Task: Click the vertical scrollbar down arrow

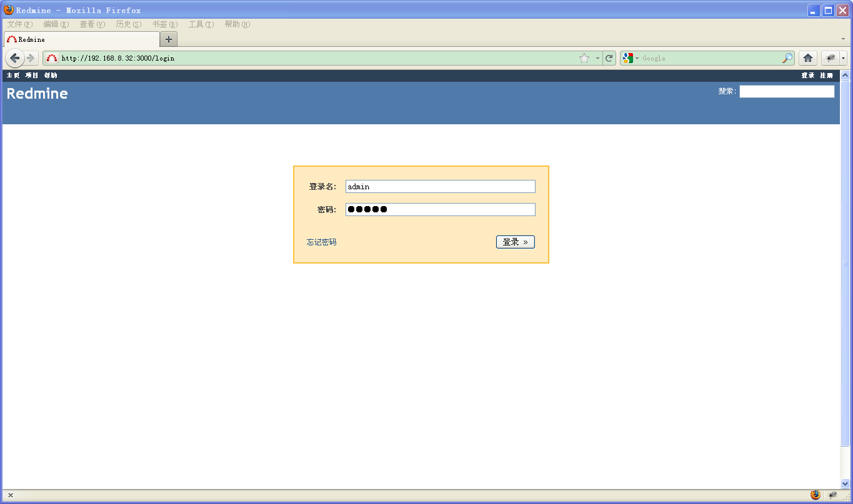Action: [846, 483]
